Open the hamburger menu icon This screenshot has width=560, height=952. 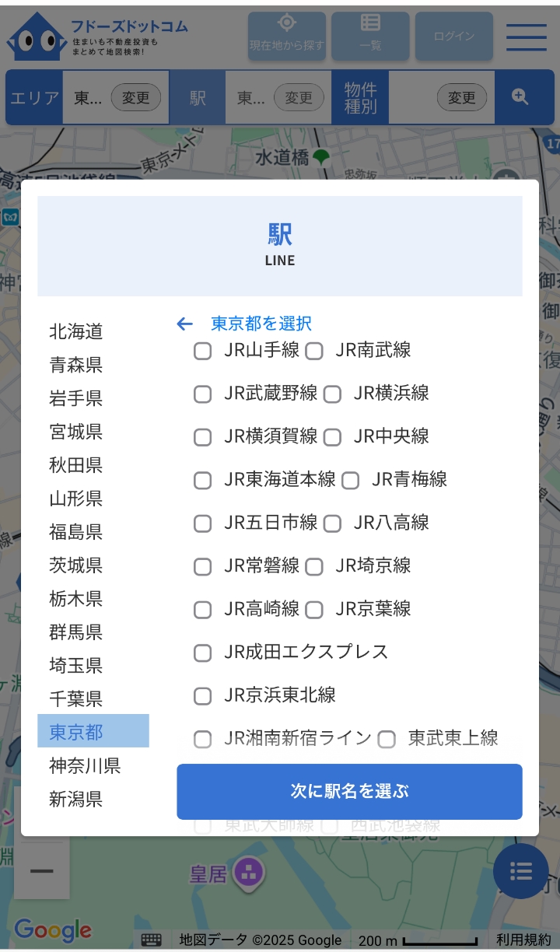point(527,37)
